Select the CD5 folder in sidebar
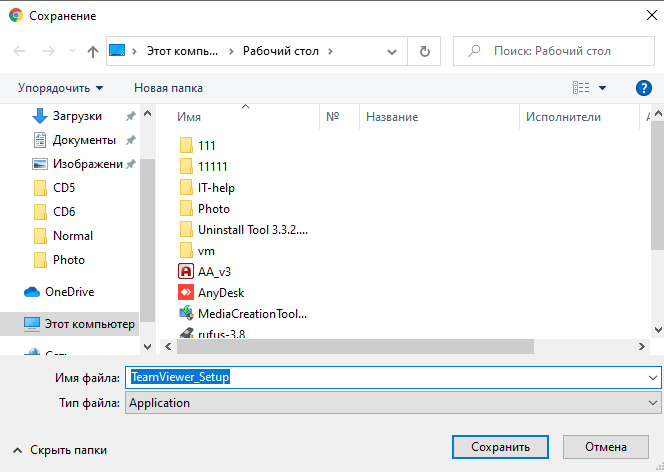This screenshot has height=472, width=664. click(64, 188)
